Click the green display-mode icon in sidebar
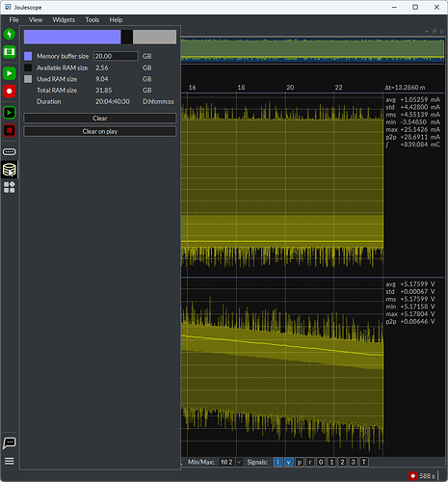 (10, 52)
